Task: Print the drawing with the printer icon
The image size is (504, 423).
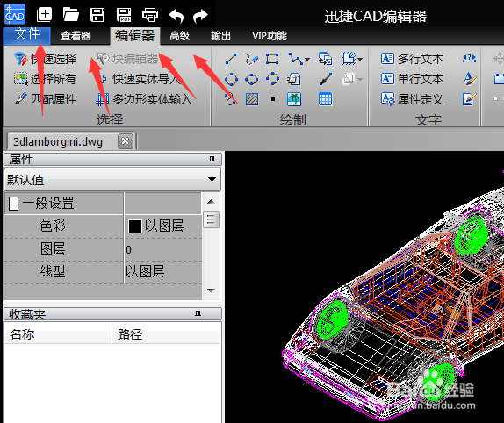Action: tap(150, 15)
